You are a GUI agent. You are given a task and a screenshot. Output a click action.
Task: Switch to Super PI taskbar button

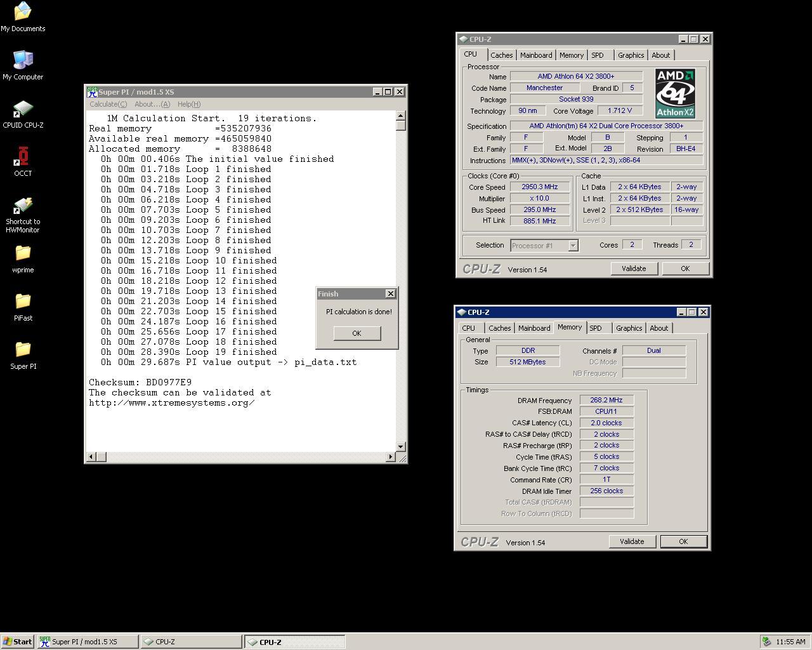pos(88,642)
